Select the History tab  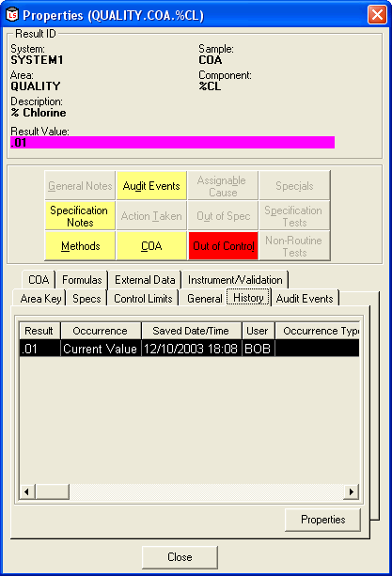[x=248, y=298]
